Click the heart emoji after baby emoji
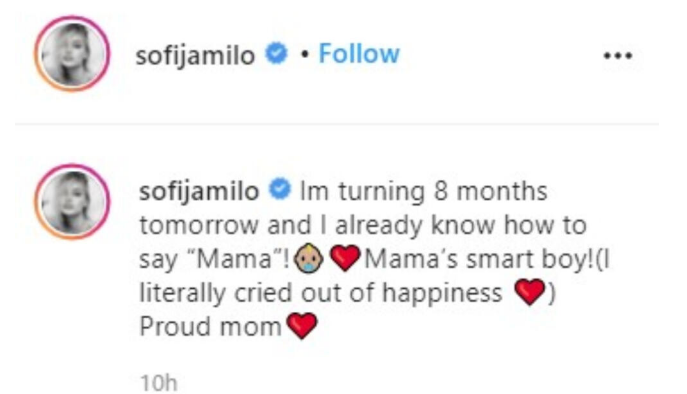The width and height of the screenshot is (687, 394). (x=345, y=258)
